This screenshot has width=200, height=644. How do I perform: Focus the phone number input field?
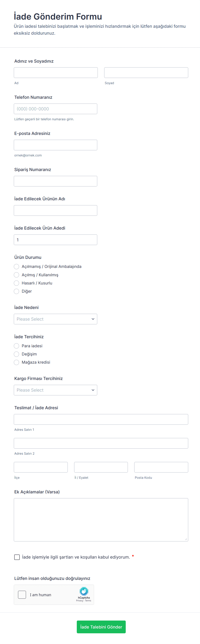click(55, 109)
